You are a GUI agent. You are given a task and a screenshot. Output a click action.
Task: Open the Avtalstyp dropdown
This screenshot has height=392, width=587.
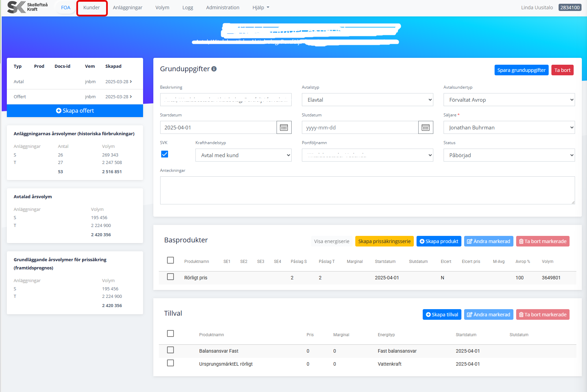click(x=367, y=100)
